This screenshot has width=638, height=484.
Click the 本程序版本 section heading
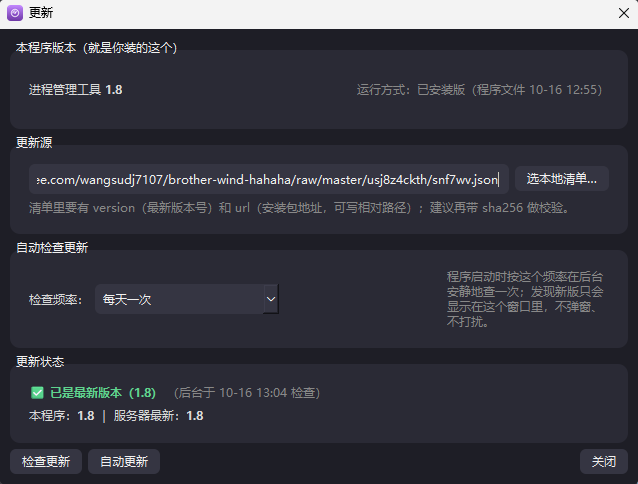(97, 48)
